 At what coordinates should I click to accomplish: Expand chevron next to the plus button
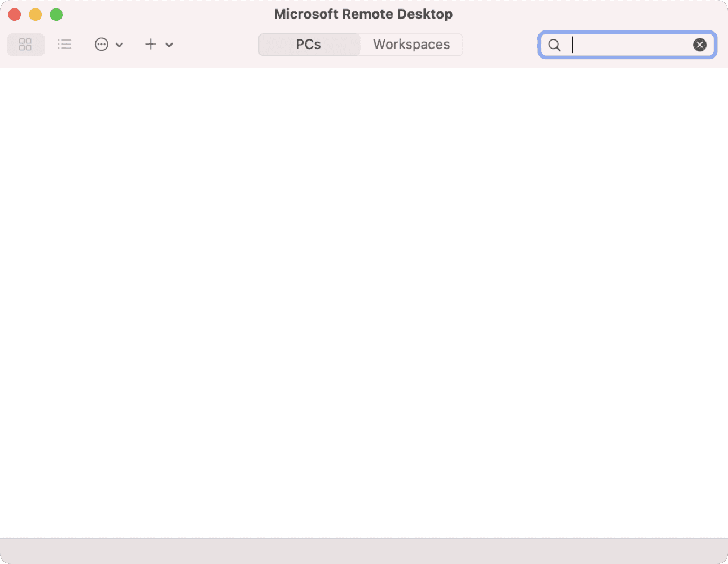pos(169,45)
